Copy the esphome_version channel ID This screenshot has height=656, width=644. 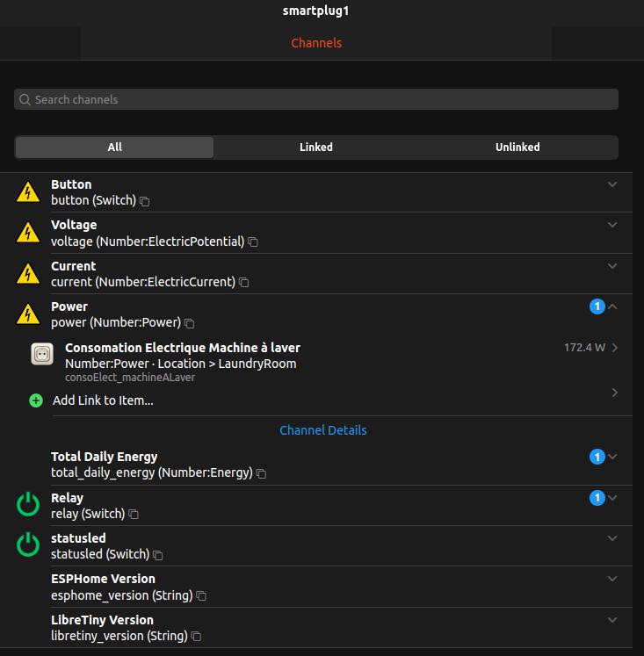tap(201, 595)
